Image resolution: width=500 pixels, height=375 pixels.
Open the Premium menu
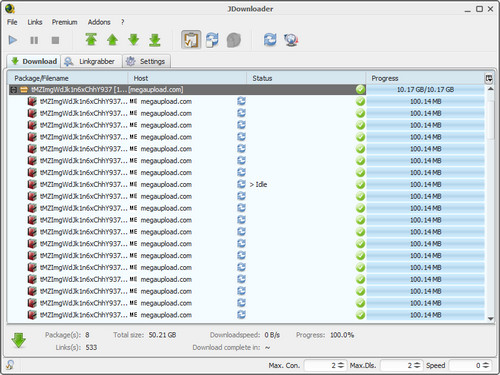pyautogui.click(x=64, y=22)
